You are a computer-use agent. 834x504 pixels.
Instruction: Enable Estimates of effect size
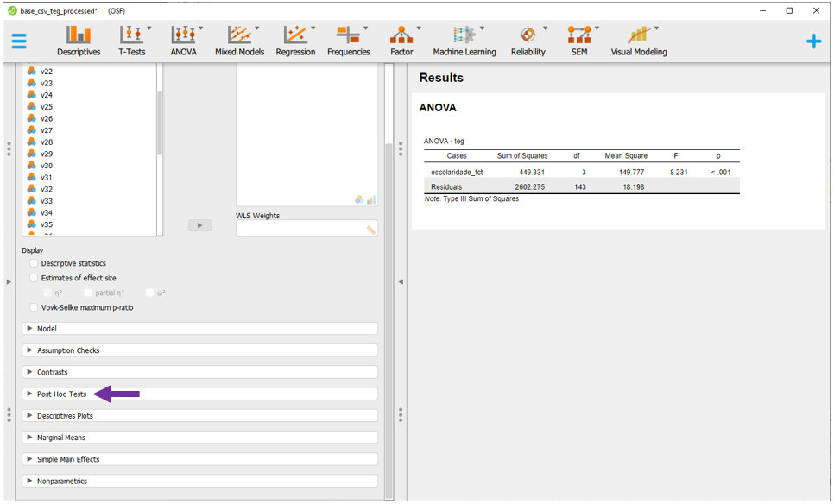point(35,278)
